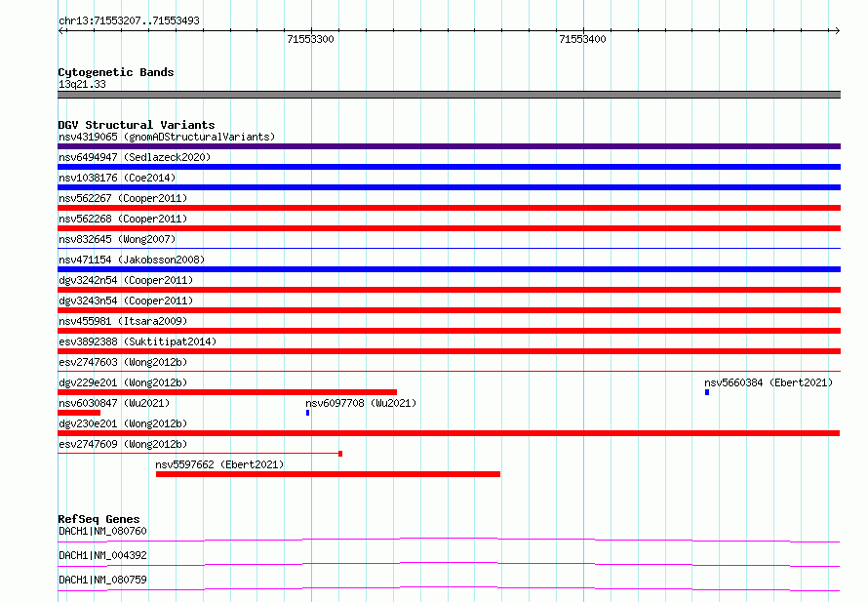868x602 pixels.
Task: Click the 13q21.33 band label
Action: pyautogui.click(x=82, y=84)
